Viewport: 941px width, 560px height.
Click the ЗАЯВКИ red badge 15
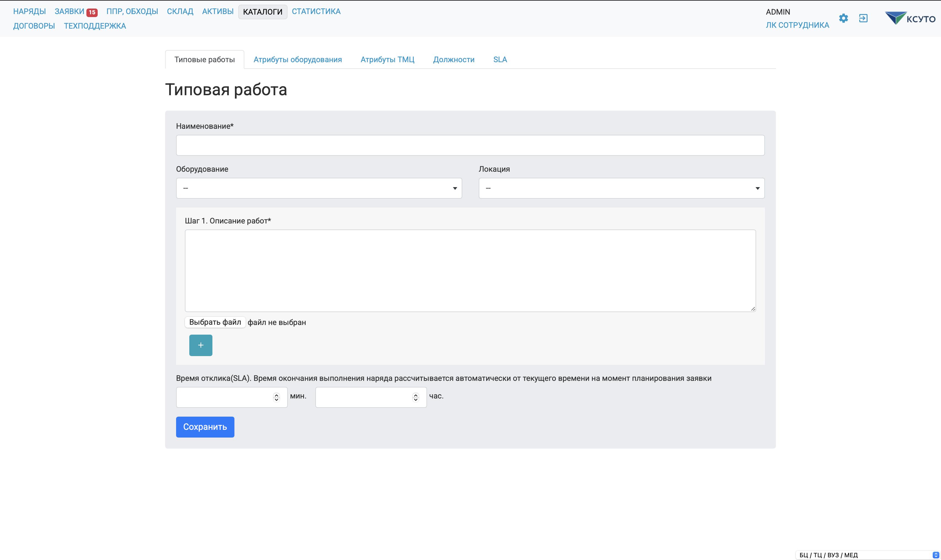(92, 12)
